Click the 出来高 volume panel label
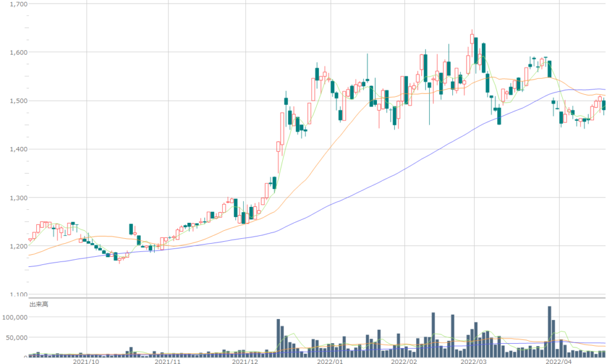 [x=39, y=304]
